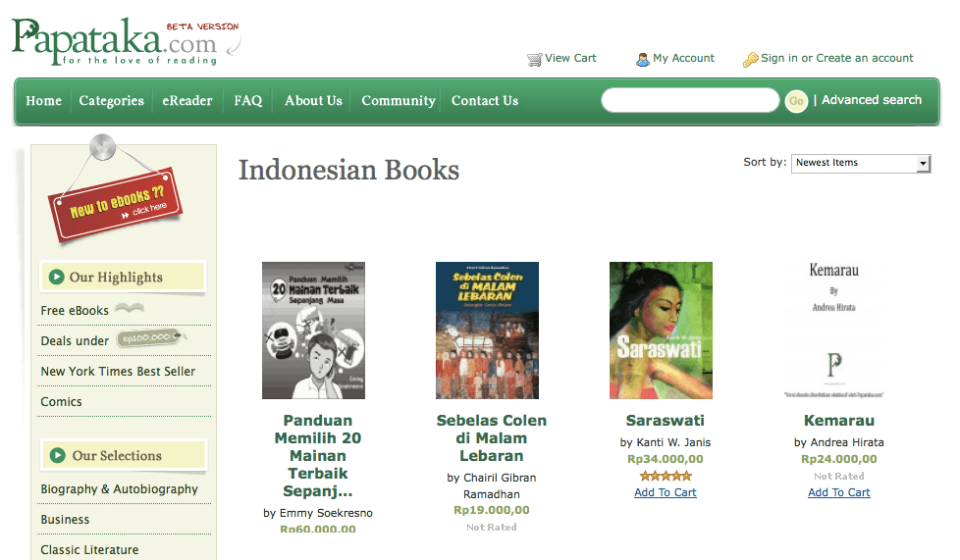Open the About Us menu item
960x560 pixels.
(313, 100)
